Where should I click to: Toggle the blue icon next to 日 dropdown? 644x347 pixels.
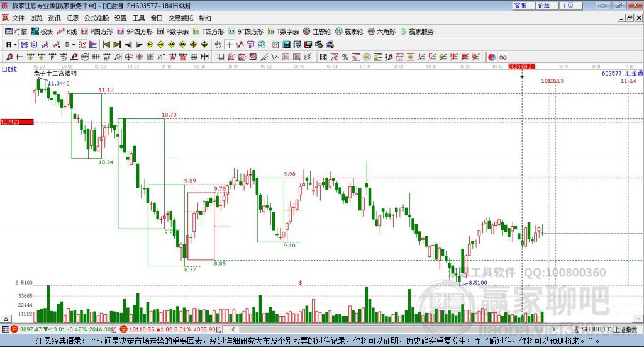pyautogui.click(x=24, y=45)
